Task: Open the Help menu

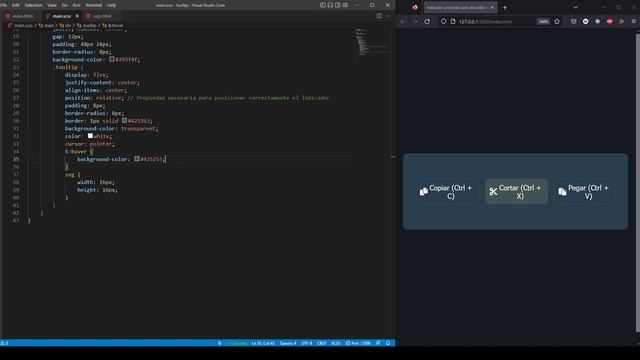Action: click(111, 5)
